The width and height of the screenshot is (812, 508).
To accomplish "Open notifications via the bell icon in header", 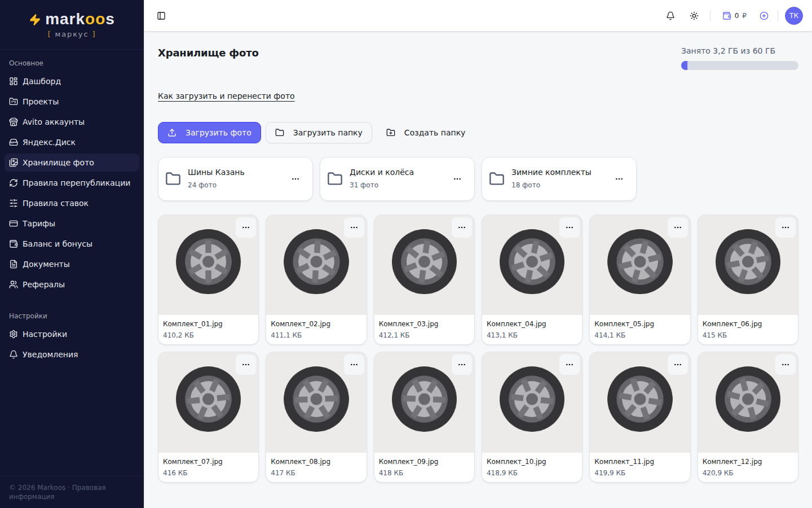I will (670, 16).
